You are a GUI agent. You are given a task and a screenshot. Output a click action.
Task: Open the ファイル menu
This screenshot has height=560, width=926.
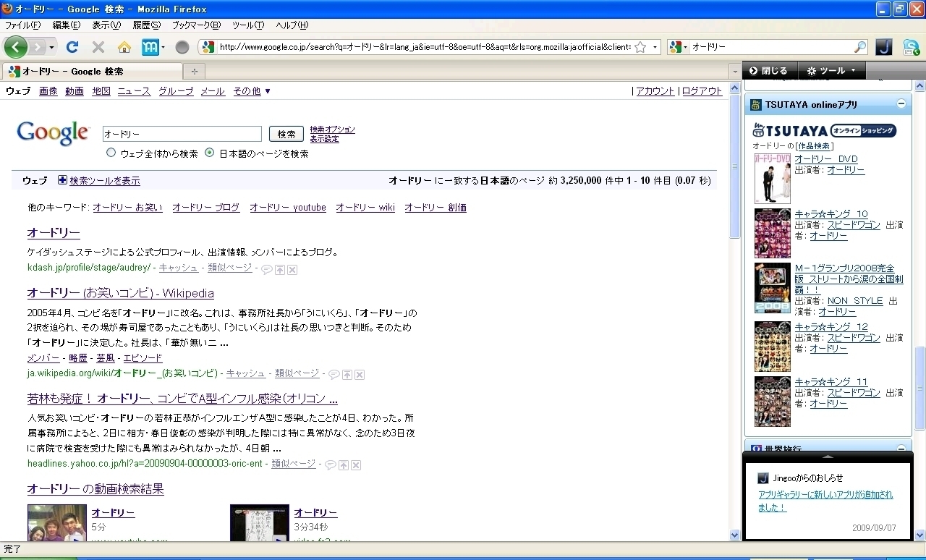[22, 25]
